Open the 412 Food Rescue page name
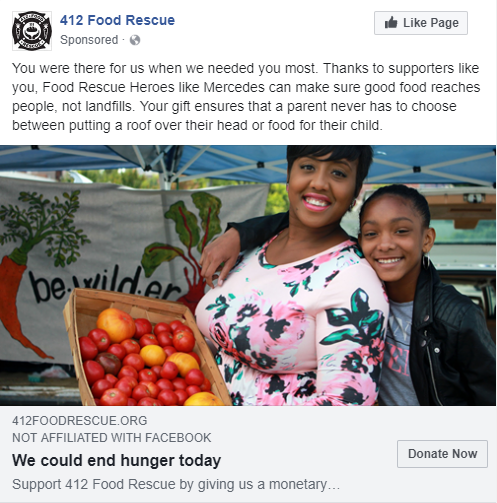This screenshot has height=503, width=497. tap(117, 20)
